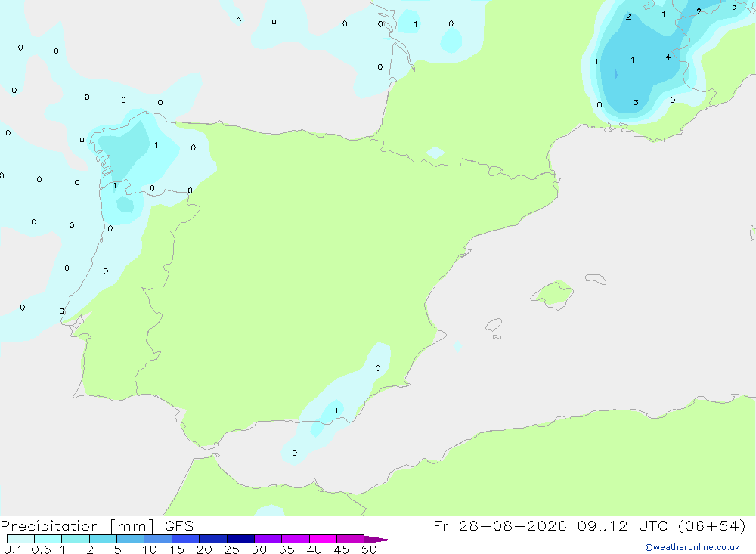Click the 2–5 mm sky-blue legend swatch
The width and height of the screenshot is (756, 554).
click(103, 539)
